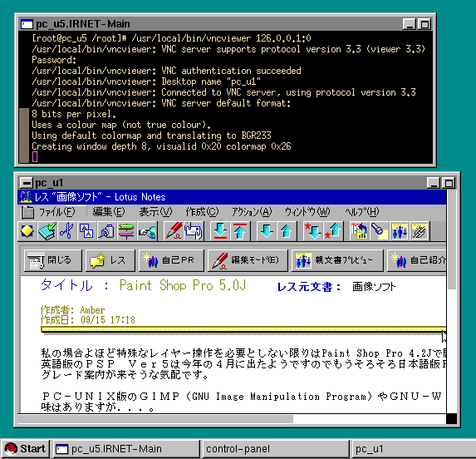Viewport: 476px width, 459px height.
Task: Minimize the pc_u1 window
Action: coord(433,183)
